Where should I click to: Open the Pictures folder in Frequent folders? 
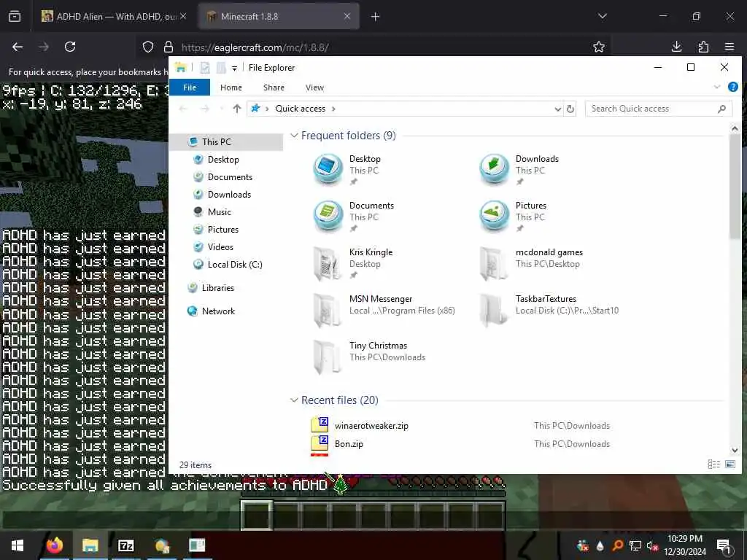[x=514, y=216]
